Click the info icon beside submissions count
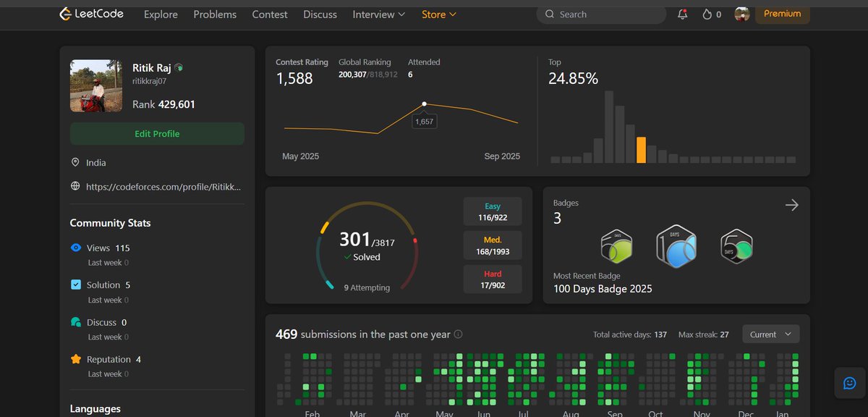 click(459, 334)
